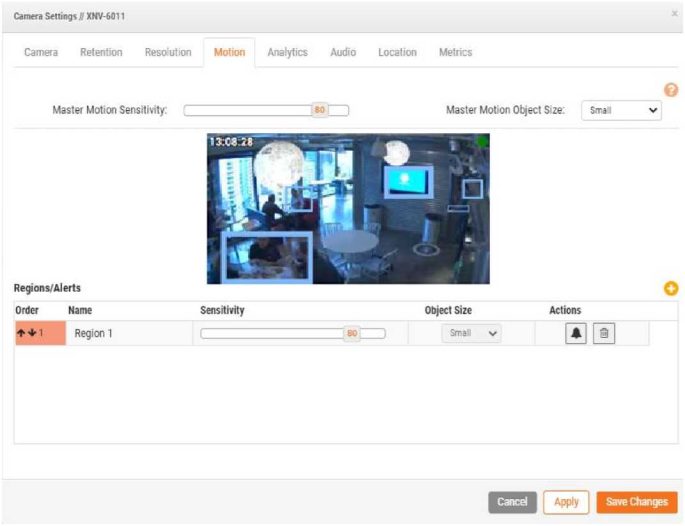Add a new region with plus icon

tap(671, 288)
